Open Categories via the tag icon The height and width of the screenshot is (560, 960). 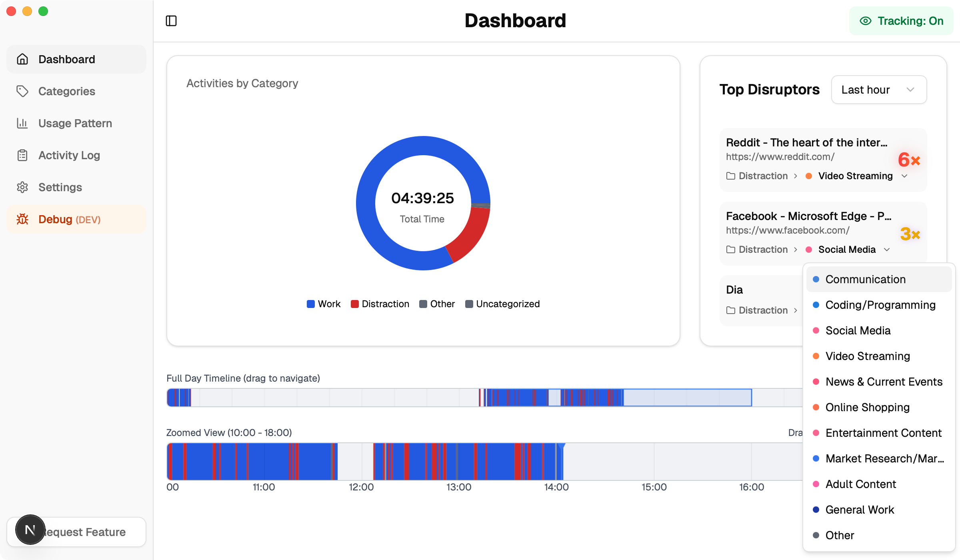point(22,91)
